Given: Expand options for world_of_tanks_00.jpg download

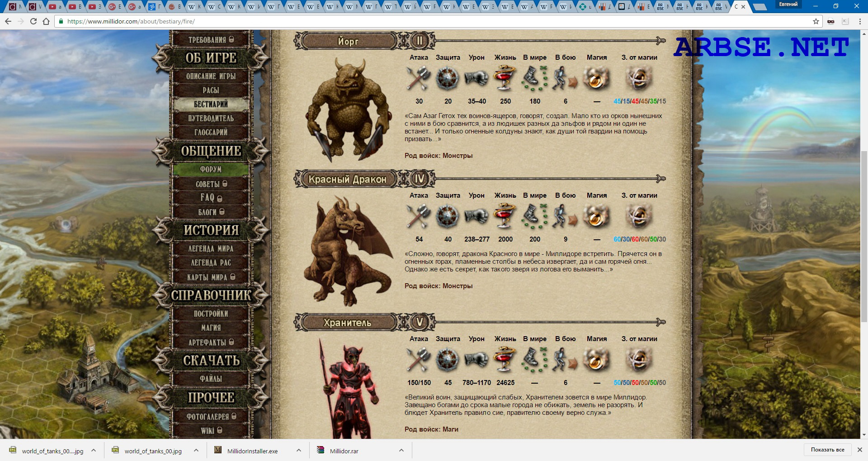Looking at the screenshot, I should (x=196, y=451).
